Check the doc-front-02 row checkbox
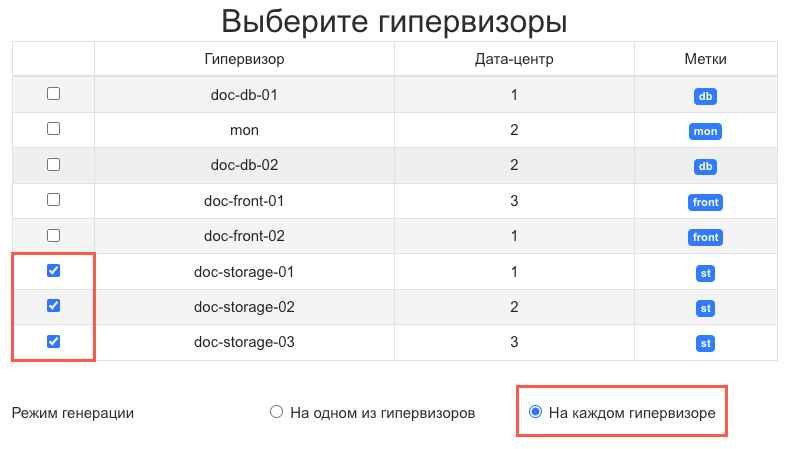787x449 pixels. coord(54,236)
